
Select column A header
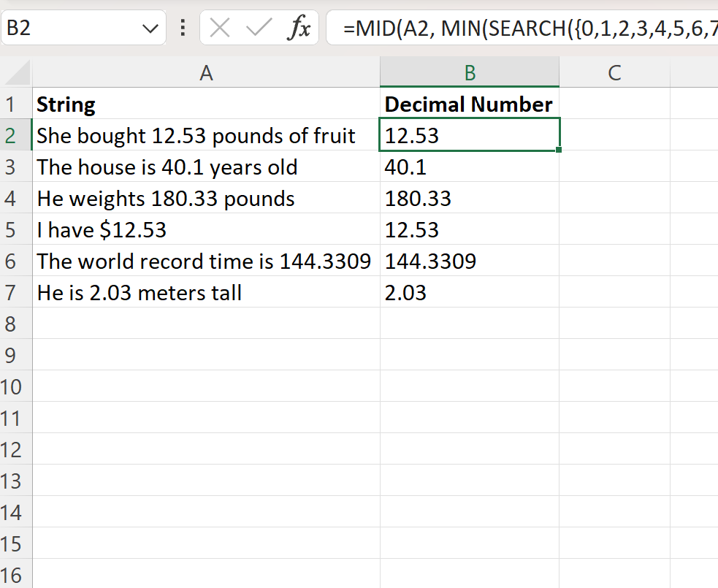[207, 72]
